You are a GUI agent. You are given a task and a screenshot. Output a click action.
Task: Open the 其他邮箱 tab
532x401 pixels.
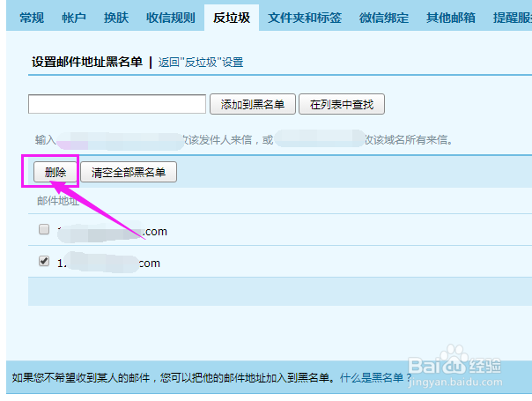[451, 18]
